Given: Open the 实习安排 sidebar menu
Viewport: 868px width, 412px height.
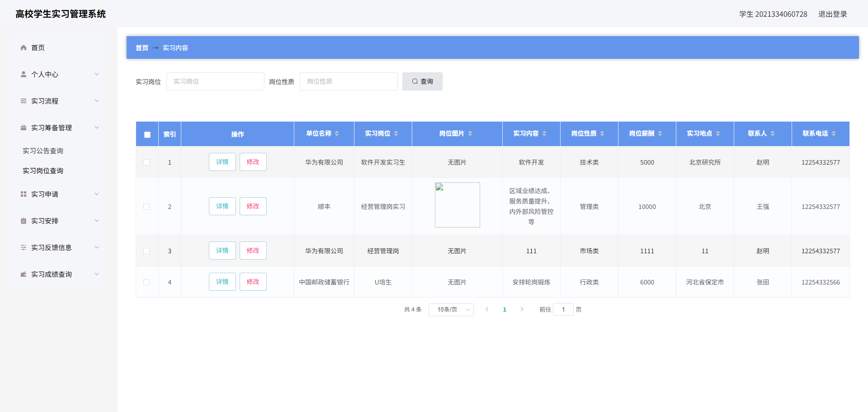Looking at the screenshot, I should [59, 221].
